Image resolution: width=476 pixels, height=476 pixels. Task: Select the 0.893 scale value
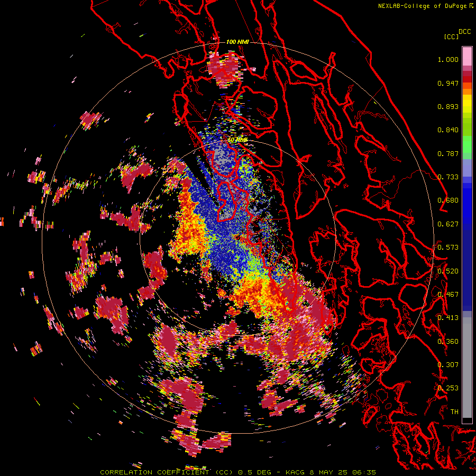(448, 106)
